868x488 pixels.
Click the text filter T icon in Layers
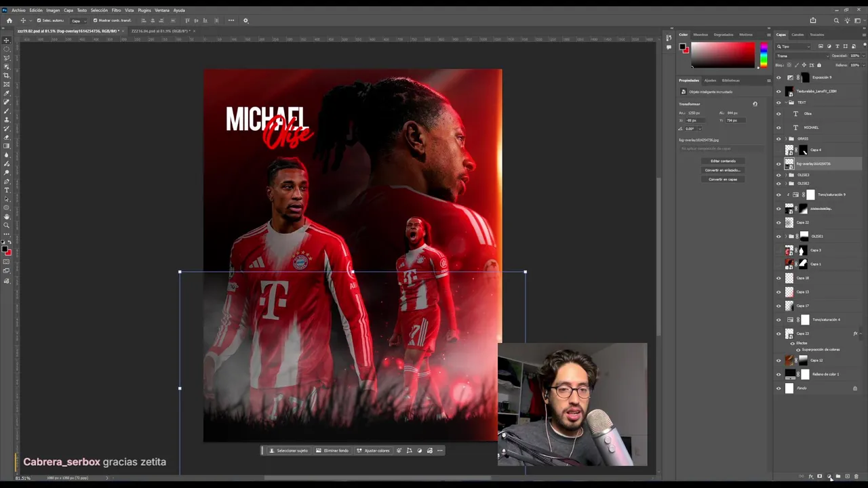pyautogui.click(x=837, y=46)
